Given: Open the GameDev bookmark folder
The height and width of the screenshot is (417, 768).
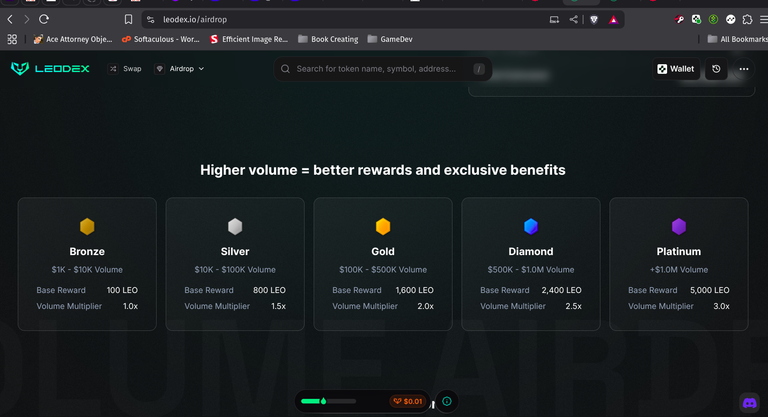Looking at the screenshot, I should (x=390, y=39).
